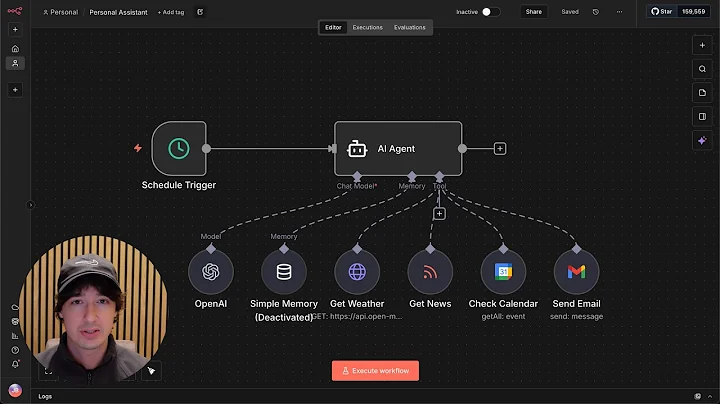The height and width of the screenshot is (404, 720).
Task: Select the Check Calendar node
Action: click(x=503, y=272)
